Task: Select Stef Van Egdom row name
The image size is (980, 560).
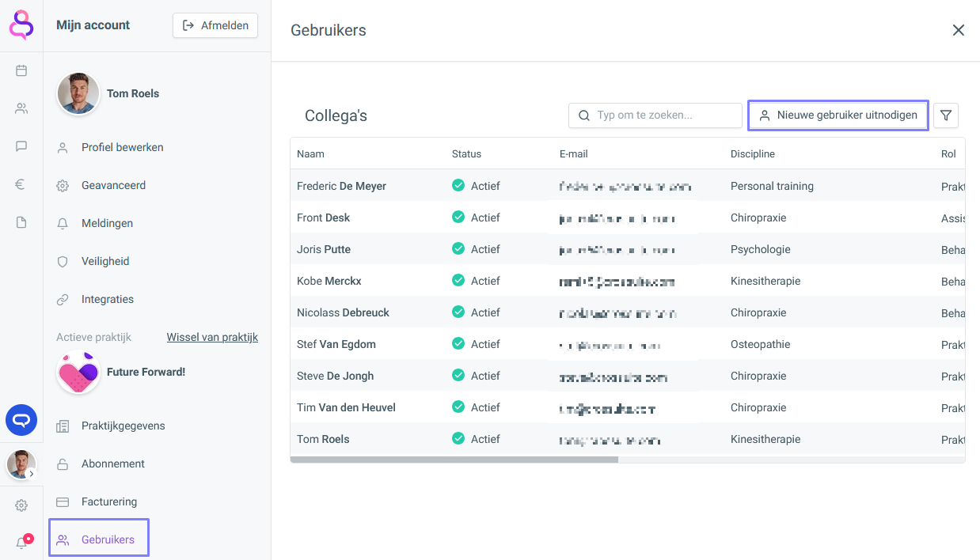Action: coord(336,344)
